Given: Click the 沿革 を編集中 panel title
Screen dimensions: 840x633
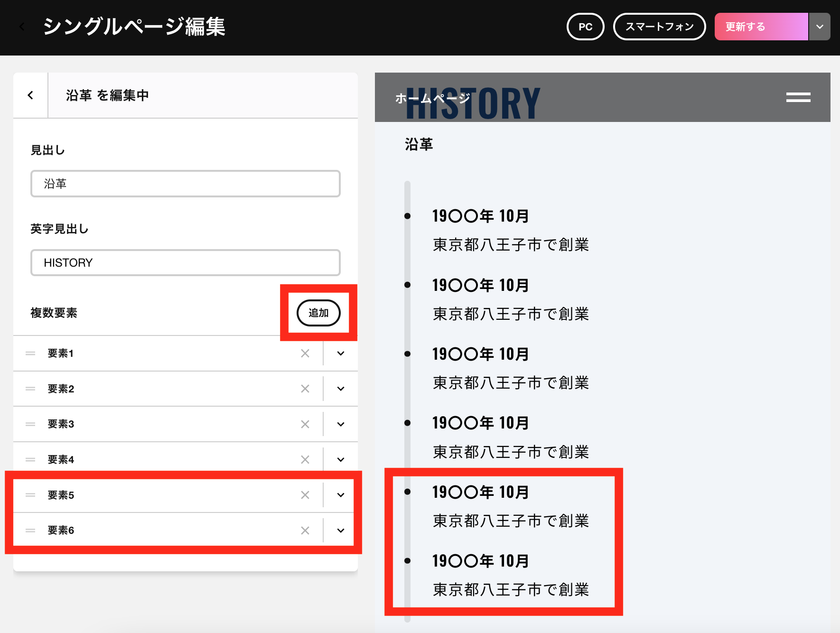Looking at the screenshot, I should click(107, 95).
